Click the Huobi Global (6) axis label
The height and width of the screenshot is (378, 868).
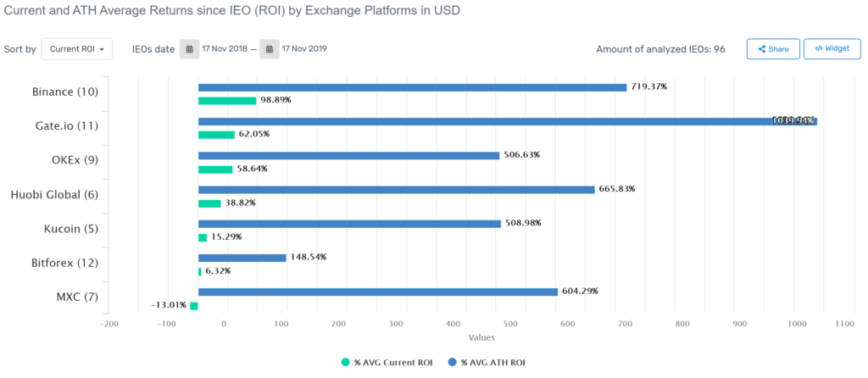[x=55, y=195]
